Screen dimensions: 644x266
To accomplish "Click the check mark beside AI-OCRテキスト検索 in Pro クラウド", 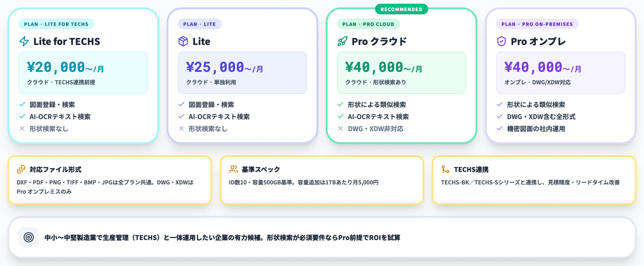I will 341,116.
